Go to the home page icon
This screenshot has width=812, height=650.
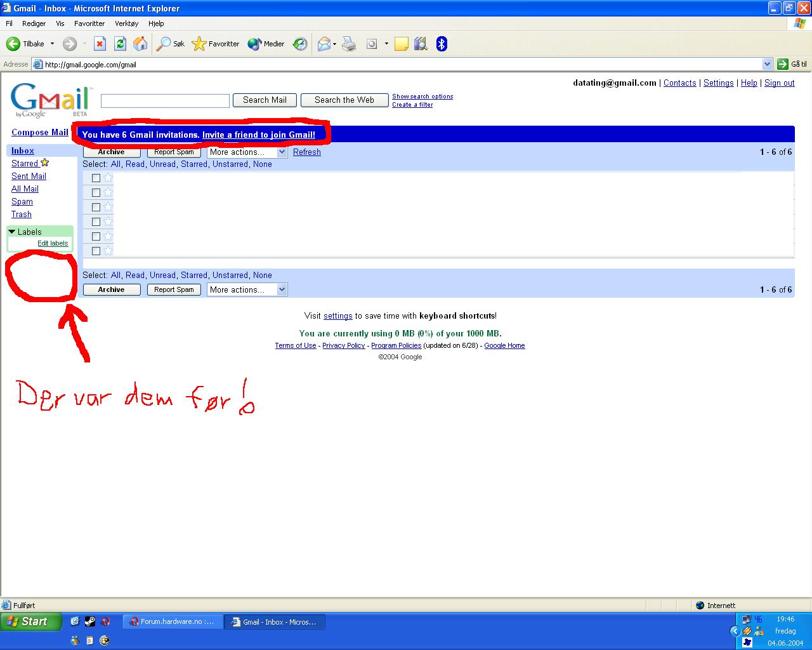140,44
